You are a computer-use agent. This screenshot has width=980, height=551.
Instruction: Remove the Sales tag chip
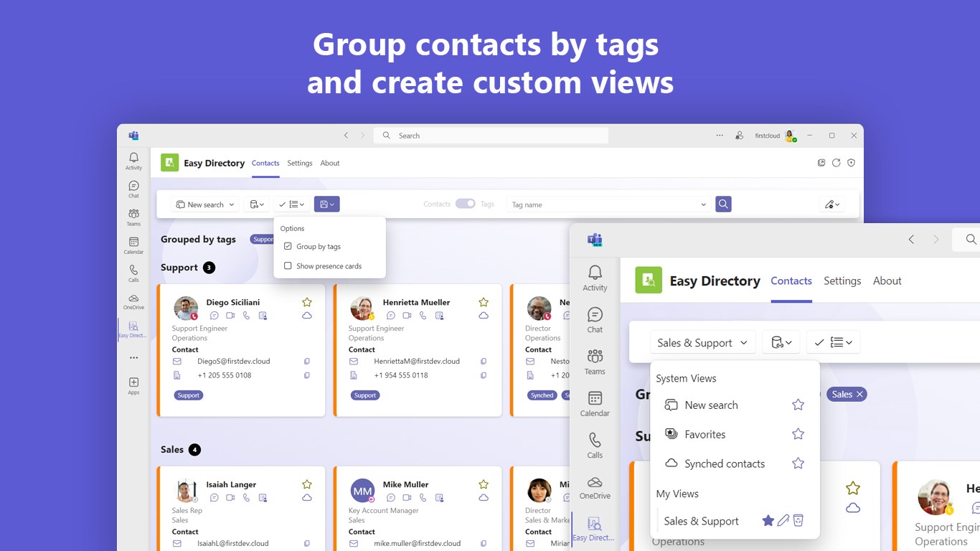click(859, 394)
